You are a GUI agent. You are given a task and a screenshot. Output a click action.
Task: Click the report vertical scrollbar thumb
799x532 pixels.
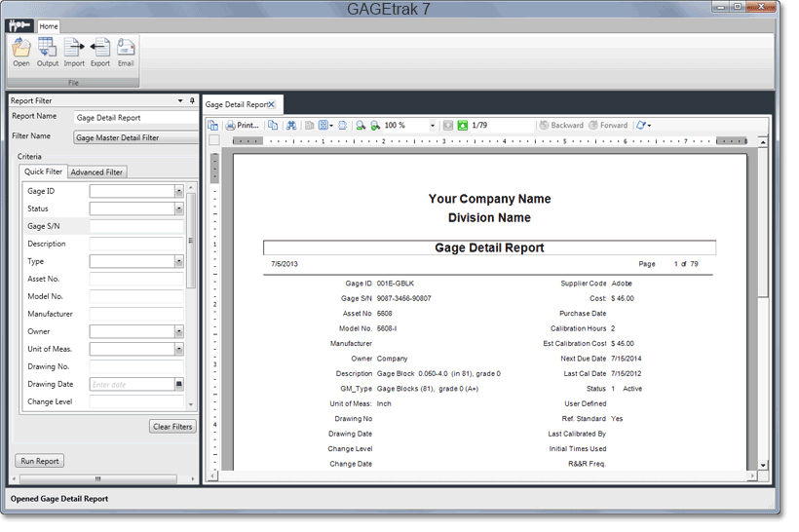pyautogui.click(x=762, y=223)
